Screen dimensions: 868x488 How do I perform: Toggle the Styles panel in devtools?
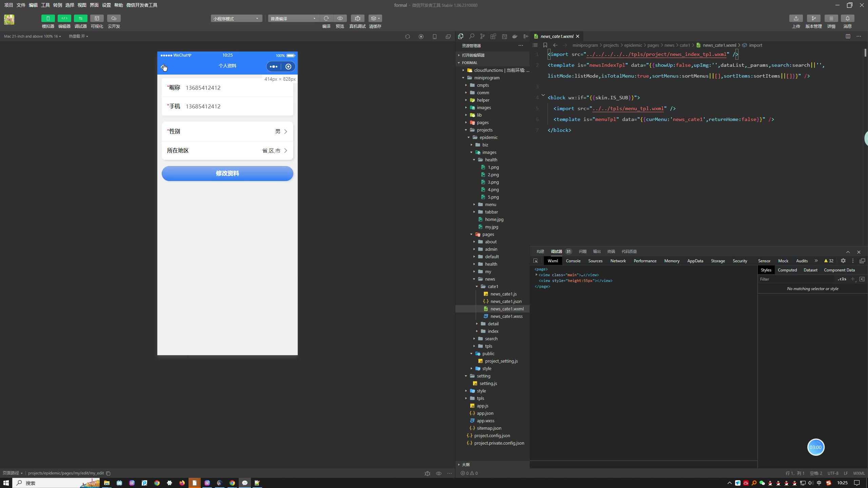(766, 270)
